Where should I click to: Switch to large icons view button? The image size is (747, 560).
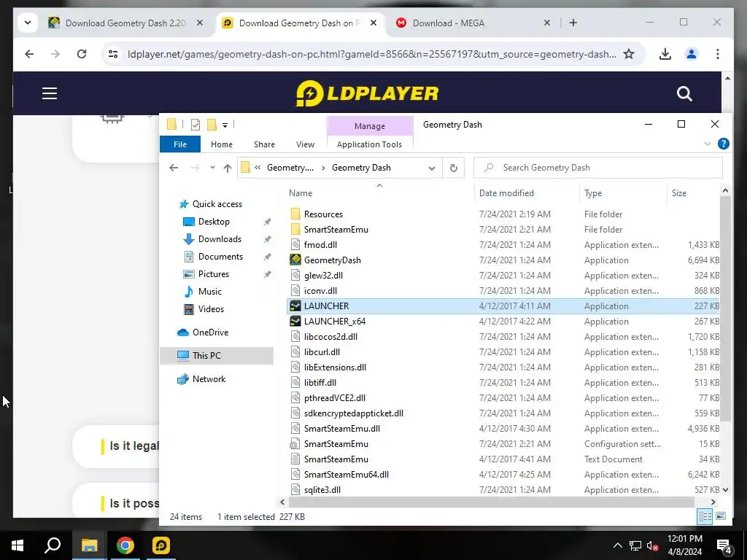(721, 517)
